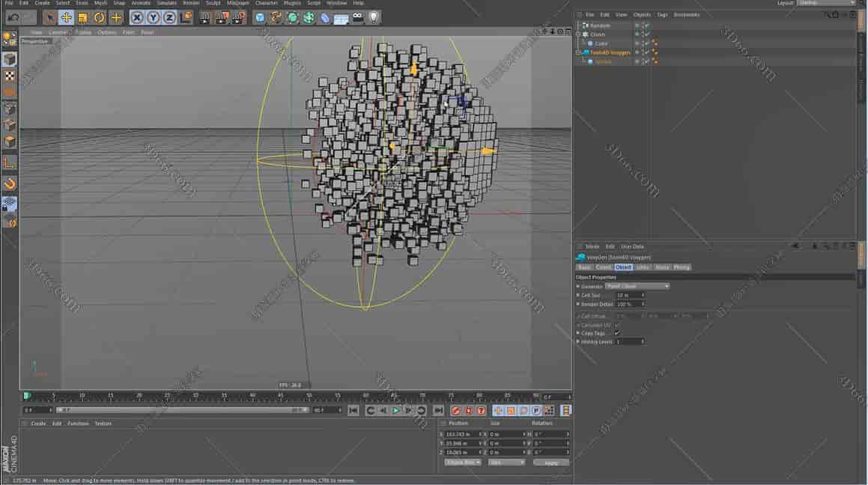
Task: Open the Generator Point Cloud dropdown
Action: (637, 286)
